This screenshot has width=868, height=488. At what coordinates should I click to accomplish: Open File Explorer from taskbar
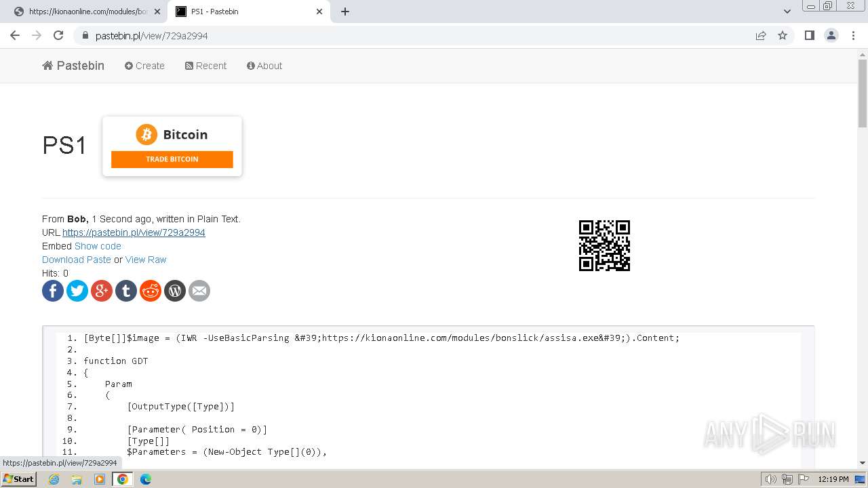coord(77,479)
